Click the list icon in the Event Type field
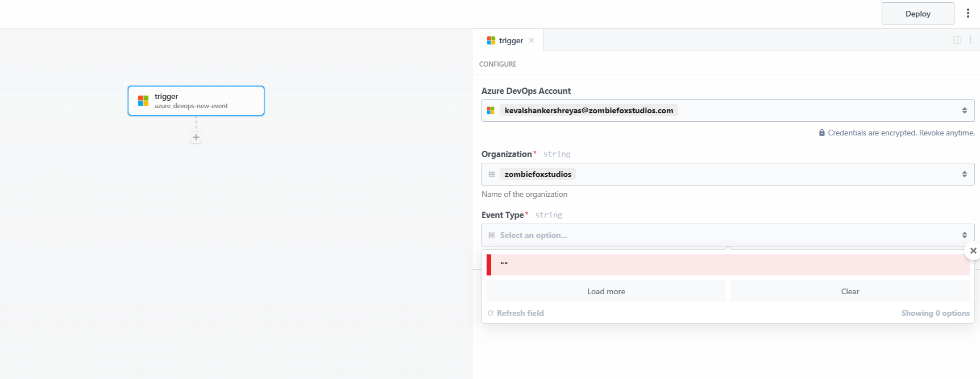 (x=492, y=235)
